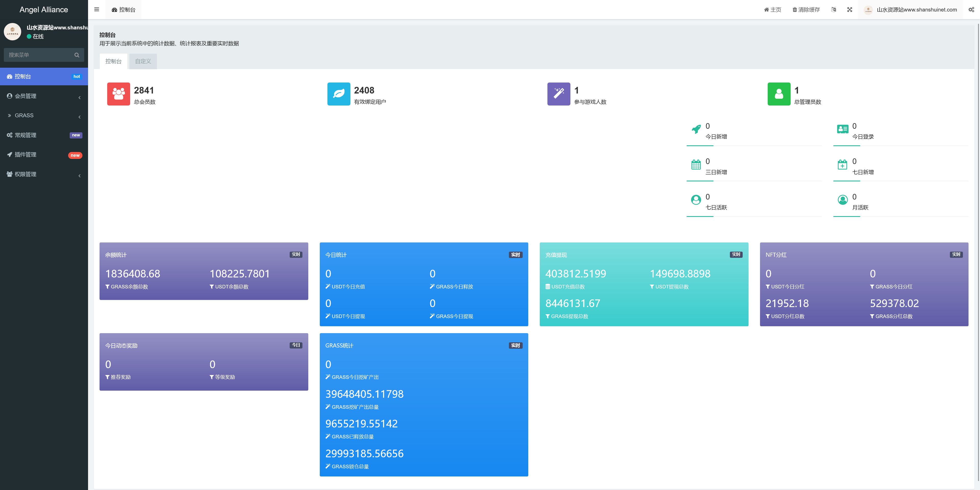
Task: Click the red total members icon
Action: point(118,94)
